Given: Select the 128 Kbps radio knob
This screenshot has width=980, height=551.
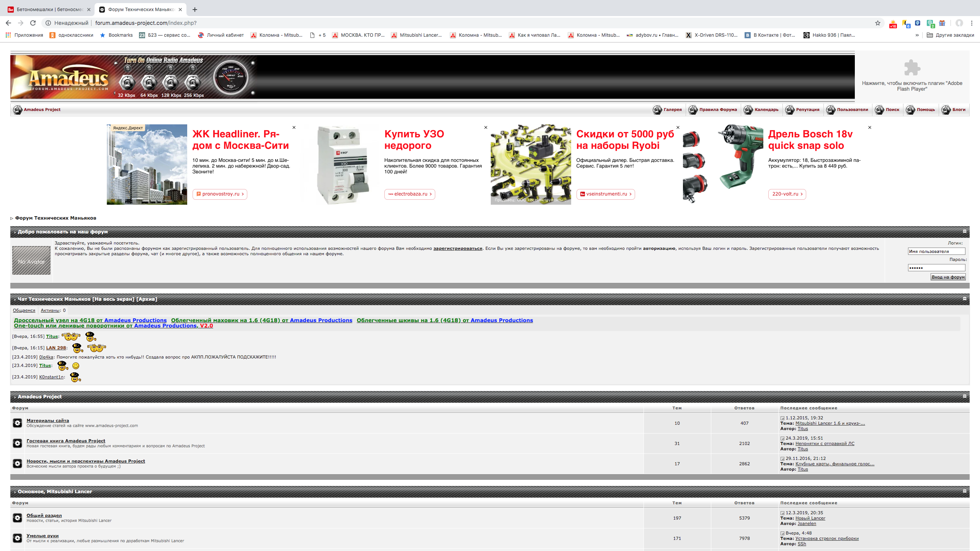Looking at the screenshot, I should 171,82.
